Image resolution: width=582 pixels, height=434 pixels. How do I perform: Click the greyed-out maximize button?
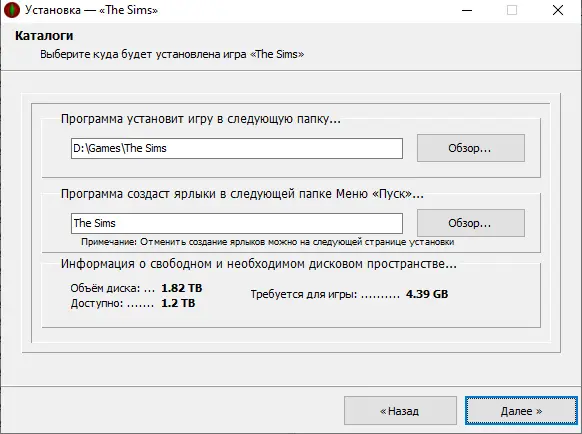pyautogui.click(x=512, y=10)
